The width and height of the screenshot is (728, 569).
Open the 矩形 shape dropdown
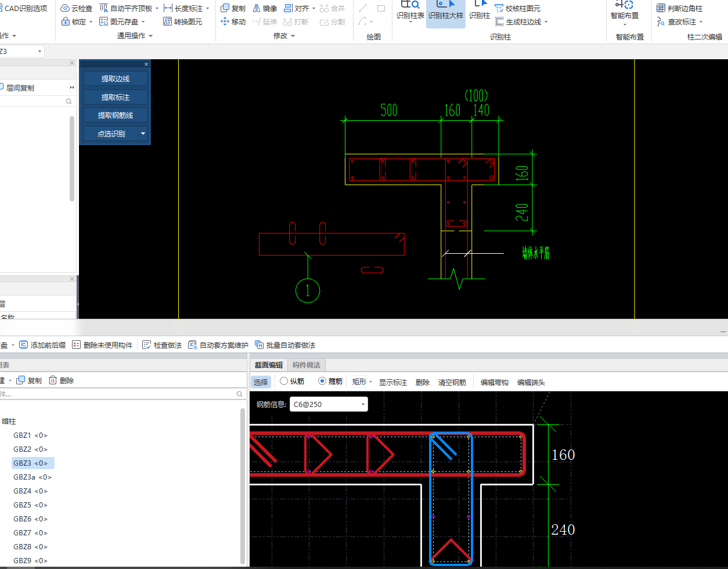(362, 382)
